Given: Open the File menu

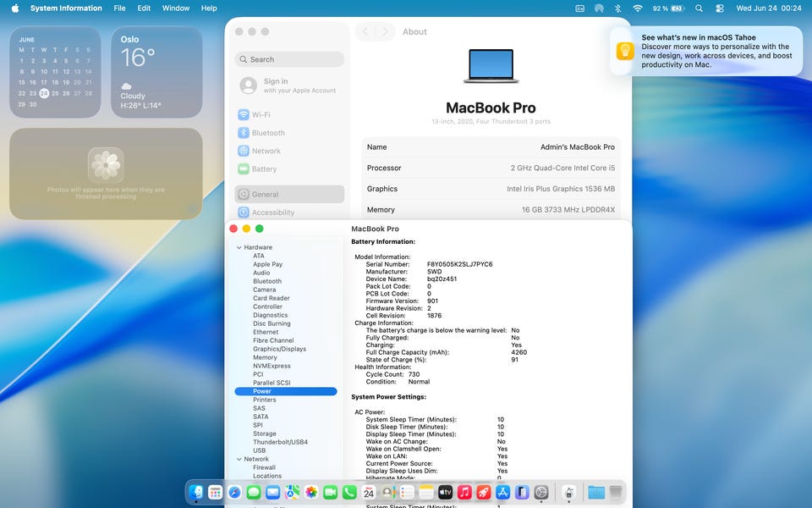Looking at the screenshot, I should click(x=119, y=8).
